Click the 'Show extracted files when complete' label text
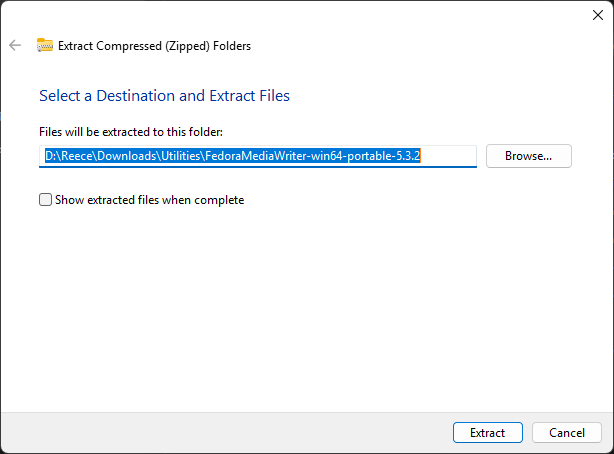 [150, 200]
